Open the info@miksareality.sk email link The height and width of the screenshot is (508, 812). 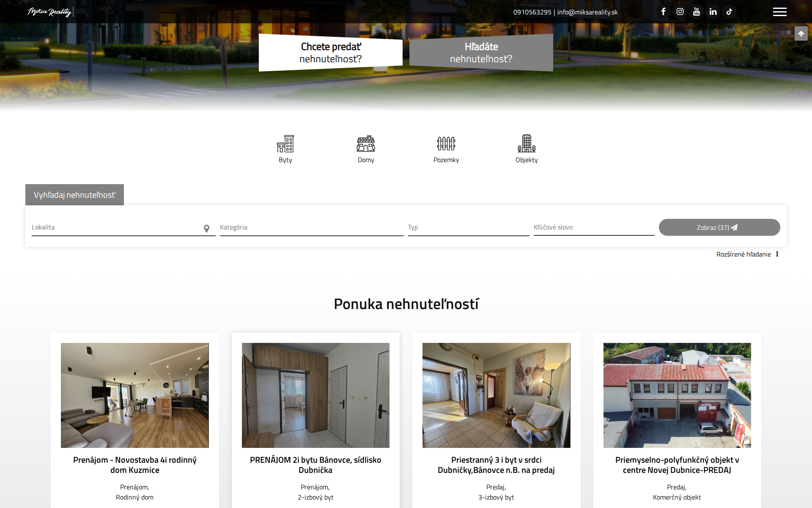tap(587, 11)
